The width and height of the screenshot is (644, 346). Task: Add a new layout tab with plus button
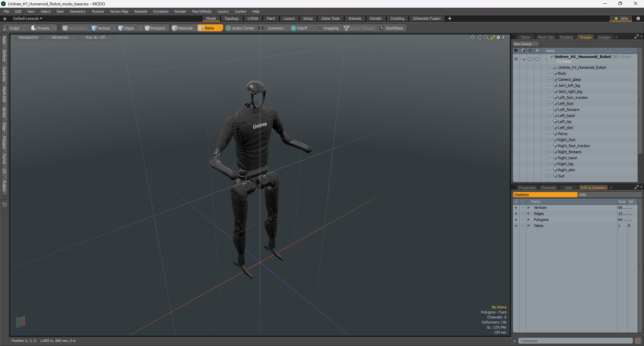(x=450, y=18)
